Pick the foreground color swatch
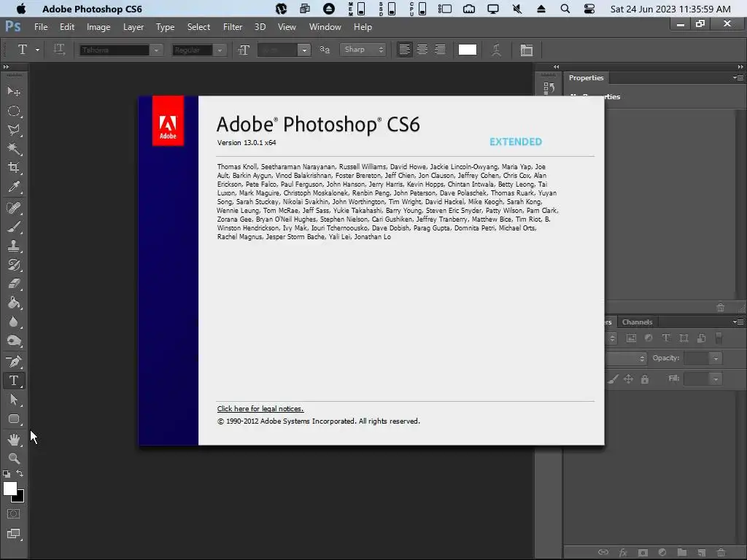This screenshot has width=747, height=560. (x=9, y=488)
